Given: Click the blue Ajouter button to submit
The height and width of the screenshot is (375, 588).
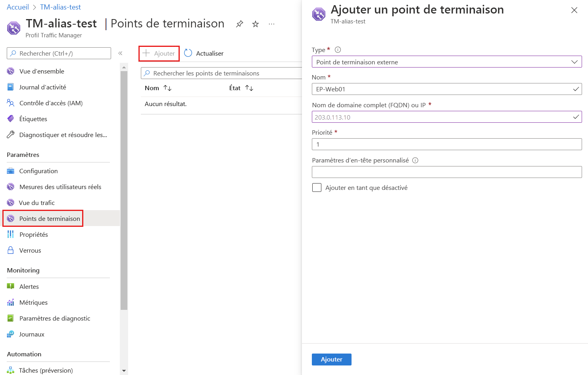Looking at the screenshot, I should (331, 360).
